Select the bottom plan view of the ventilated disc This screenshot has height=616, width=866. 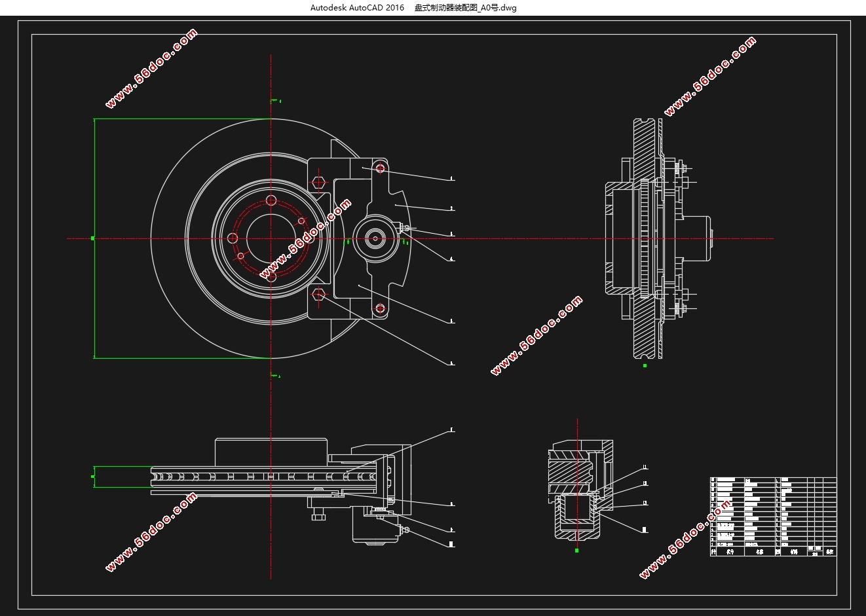(x=281, y=490)
